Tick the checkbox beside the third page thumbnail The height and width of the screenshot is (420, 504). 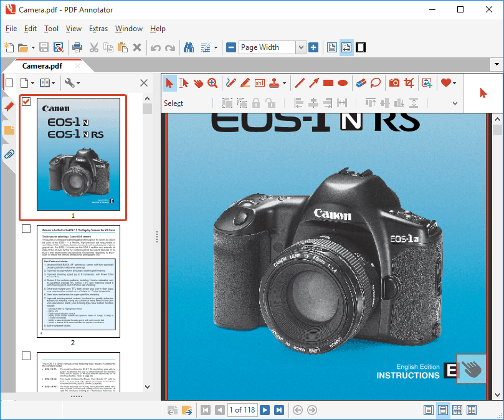click(26, 356)
